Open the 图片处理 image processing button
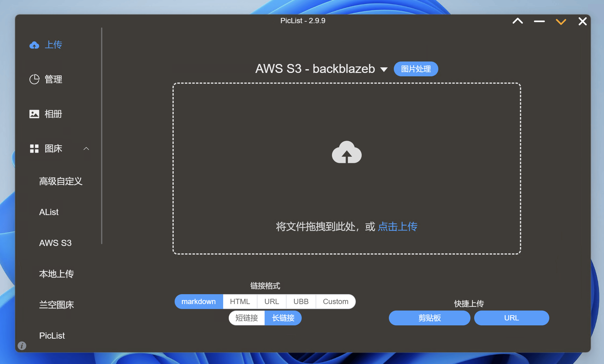The width and height of the screenshot is (604, 364). (416, 69)
